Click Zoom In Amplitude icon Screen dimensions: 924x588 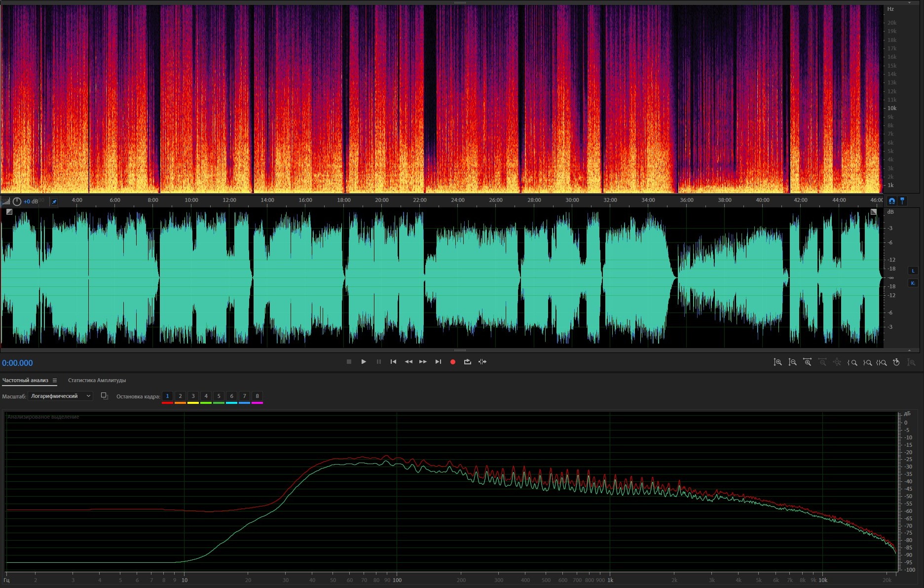[x=777, y=362]
